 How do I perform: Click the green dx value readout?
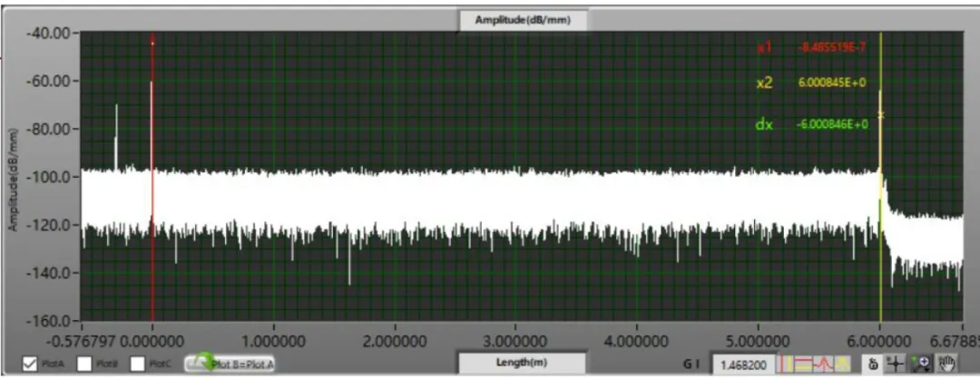pos(831,124)
